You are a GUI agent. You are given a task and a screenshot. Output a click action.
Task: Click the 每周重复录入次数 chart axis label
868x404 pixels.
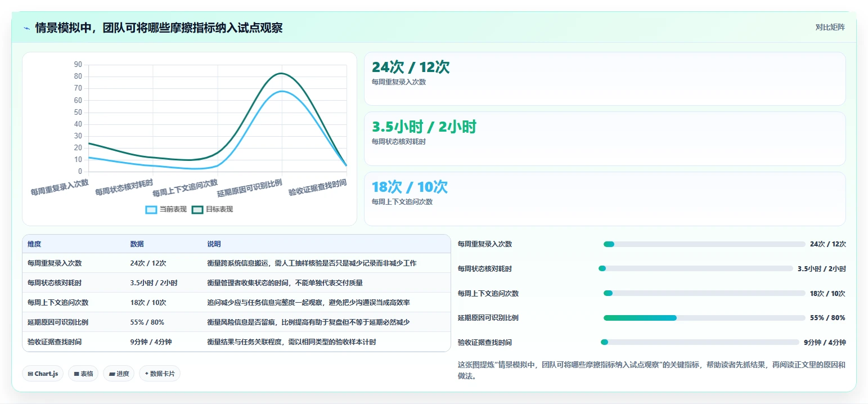tap(60, 187)
